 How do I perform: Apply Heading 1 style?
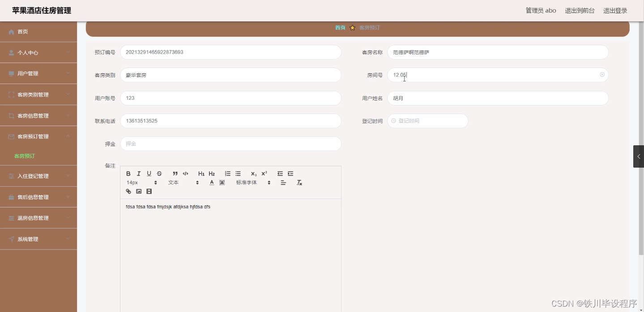tap(201, 173)
